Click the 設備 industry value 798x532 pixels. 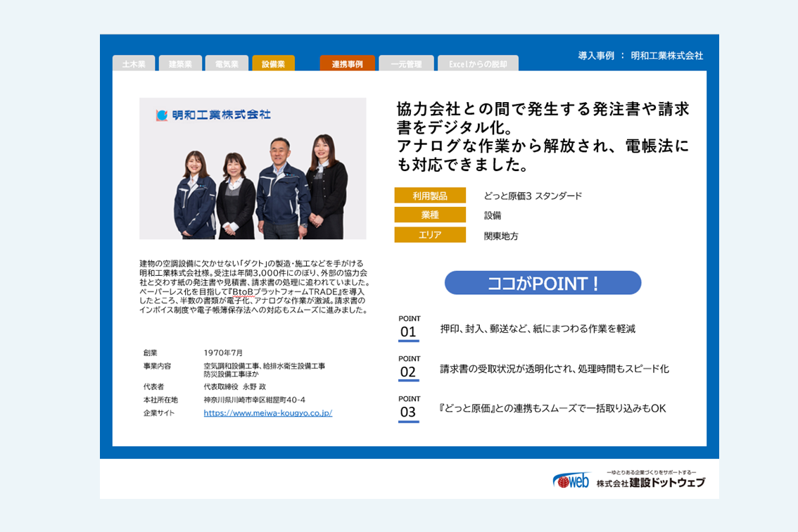coord(492,215)
